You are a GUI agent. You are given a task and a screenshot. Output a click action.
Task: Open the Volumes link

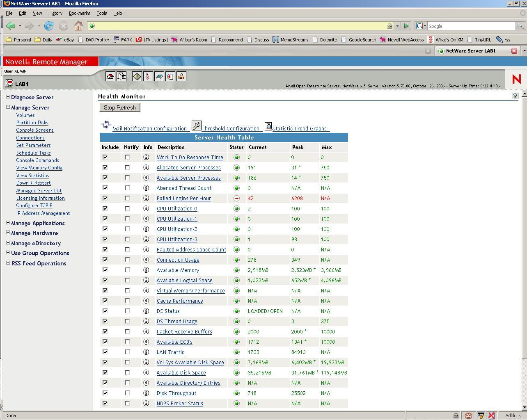coord(25,115)
